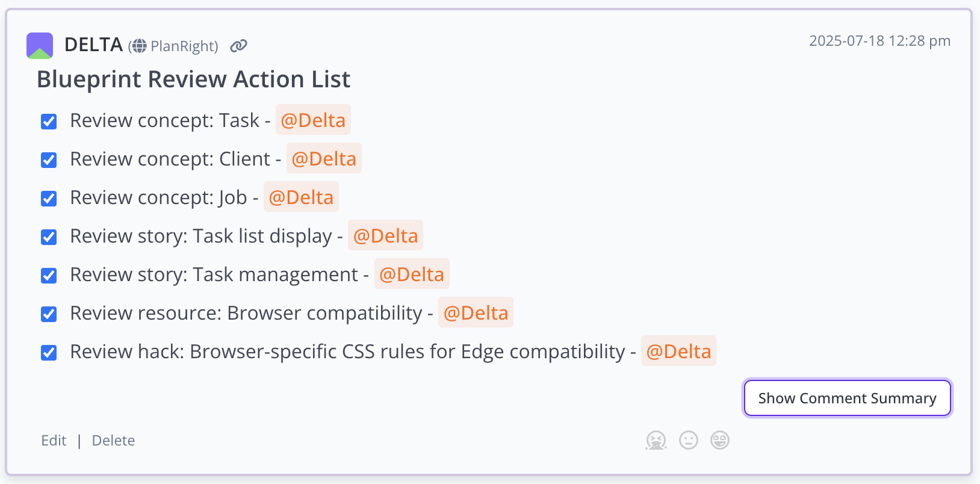
Task: React with the crying face emoji
Action: tap(656, 441)
